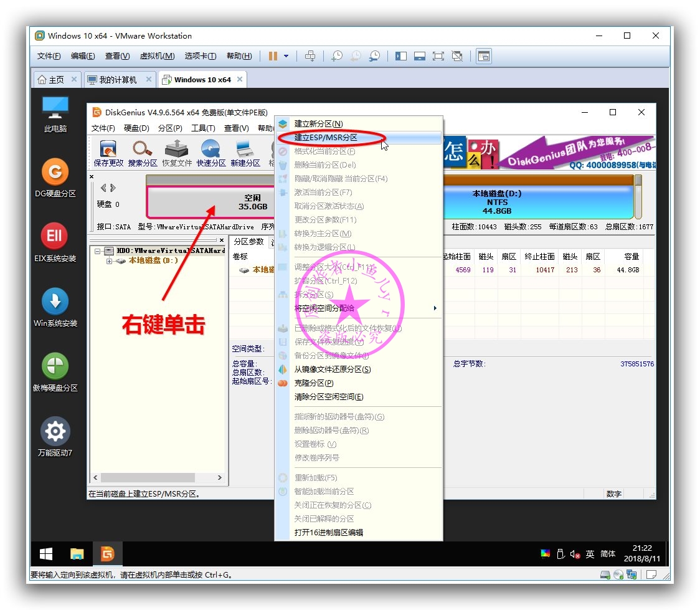700x610 pixels.
Task: Click the 终止柱面 column header
Action: [x=540, y=257]
